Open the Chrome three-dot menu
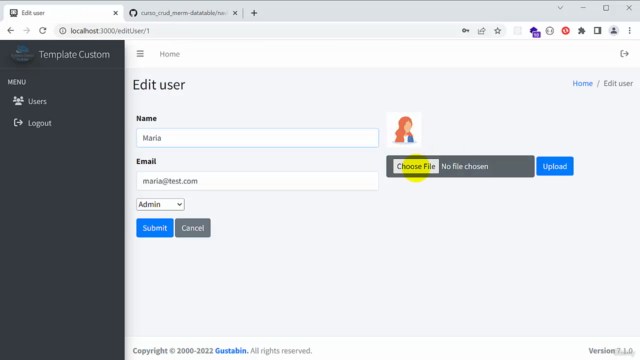This screenshot has width=640, height=360. coord(629,31)
